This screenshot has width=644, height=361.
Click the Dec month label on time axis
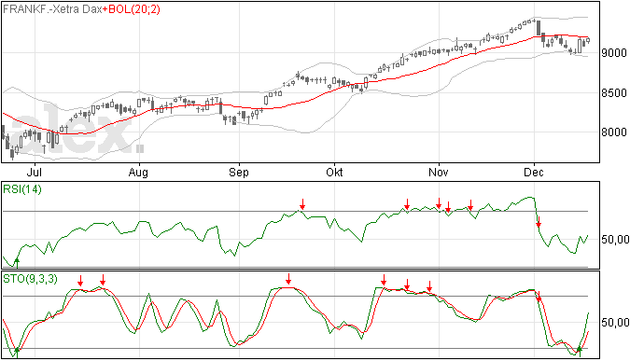(534, 172)
